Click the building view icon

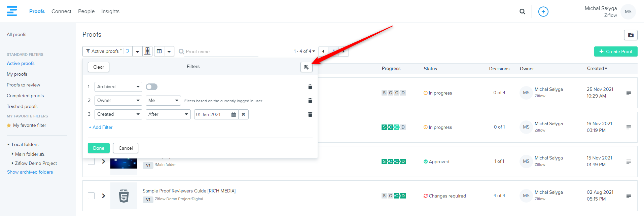coord(147,51)
